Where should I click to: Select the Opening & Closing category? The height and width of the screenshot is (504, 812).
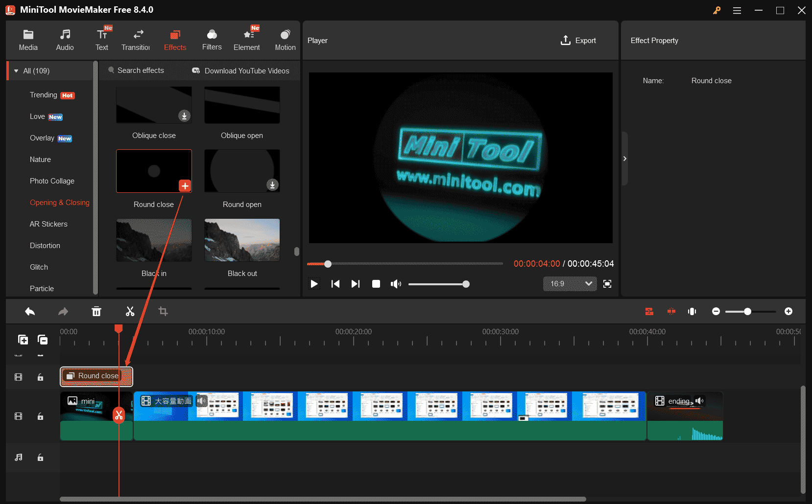click(59, 202)
